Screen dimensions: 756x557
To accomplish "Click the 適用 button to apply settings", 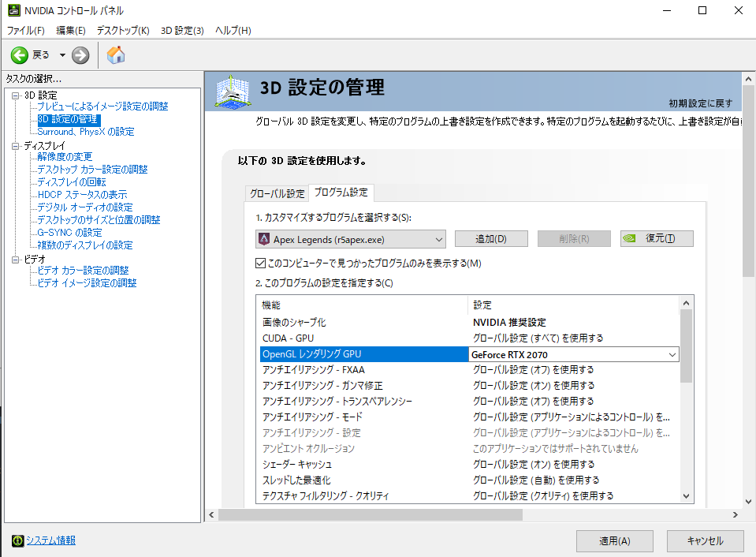I will click(x=614, y=540).
